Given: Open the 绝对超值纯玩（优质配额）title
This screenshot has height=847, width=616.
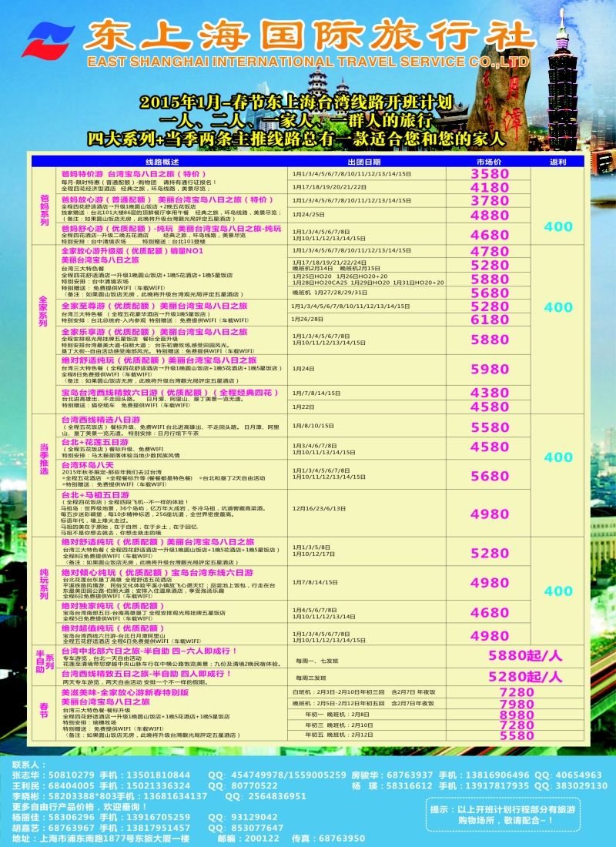Looking at the screenshot, I should [x=112, y=628].
